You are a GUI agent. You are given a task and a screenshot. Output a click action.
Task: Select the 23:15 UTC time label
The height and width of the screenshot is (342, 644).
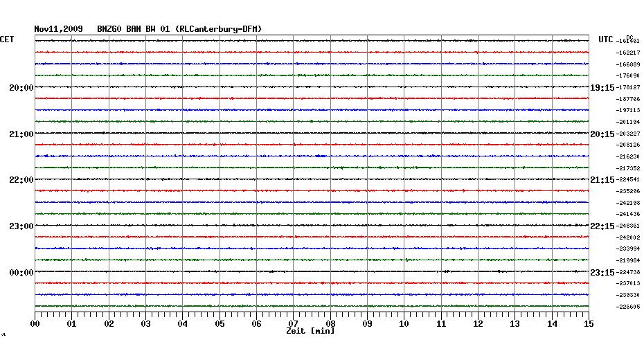click(601, 273)
